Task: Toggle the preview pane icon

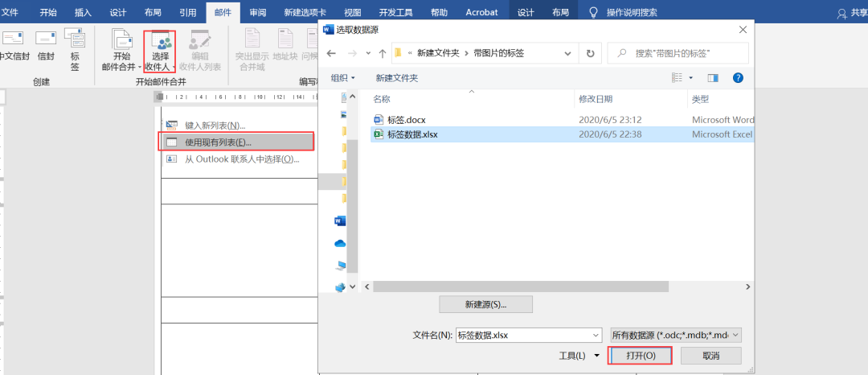Action: pyautogui.click(x=713, y=78)
